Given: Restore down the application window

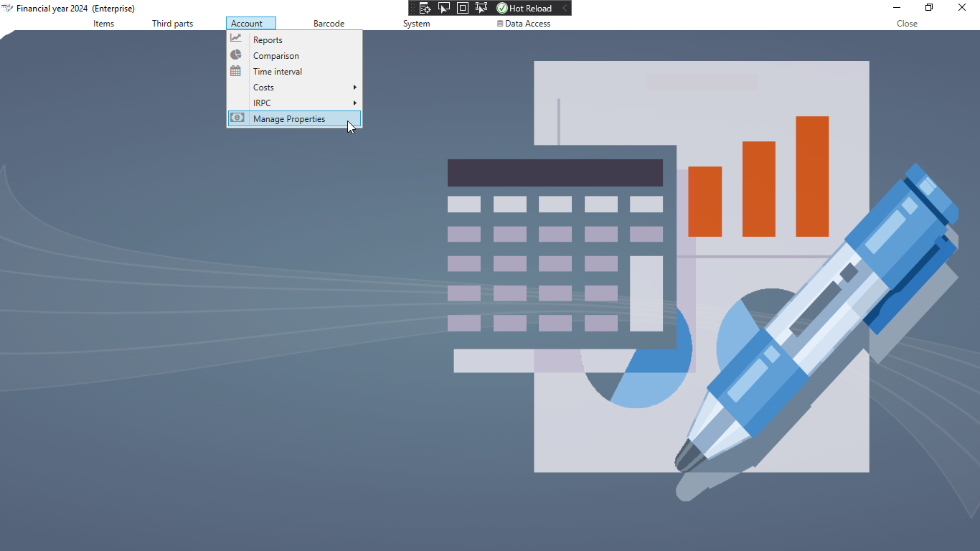Looking at the screenshot, I should coord(929,8).
